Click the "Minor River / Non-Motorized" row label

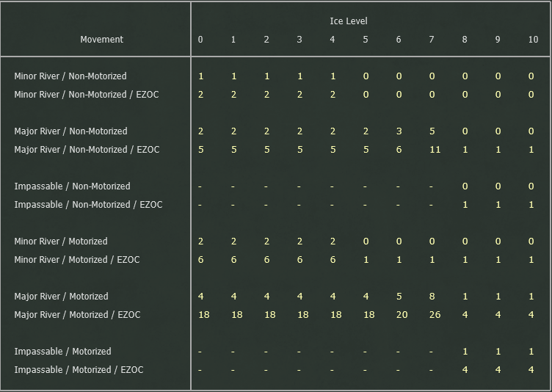(70, 76)
